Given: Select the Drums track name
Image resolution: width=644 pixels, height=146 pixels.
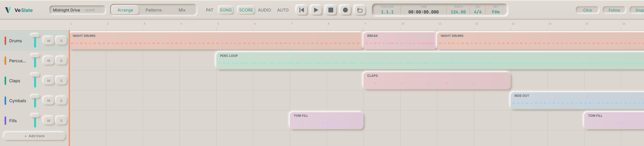Looking at the screenshot, I should point(15,41).
